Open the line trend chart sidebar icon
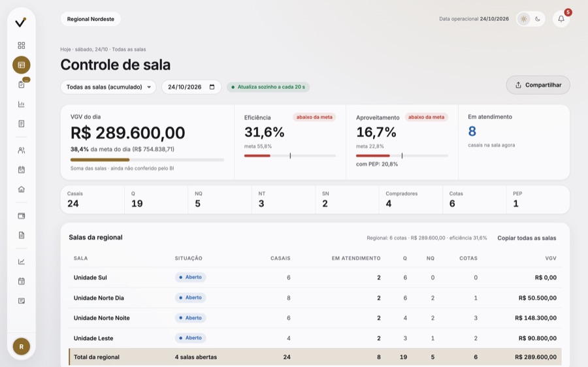 click(22, 262)
